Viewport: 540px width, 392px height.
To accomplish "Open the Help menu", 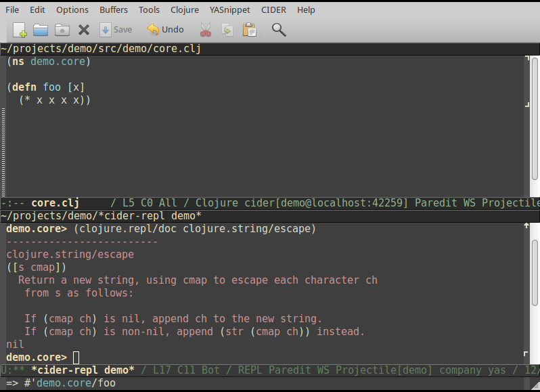I will 306,10.
